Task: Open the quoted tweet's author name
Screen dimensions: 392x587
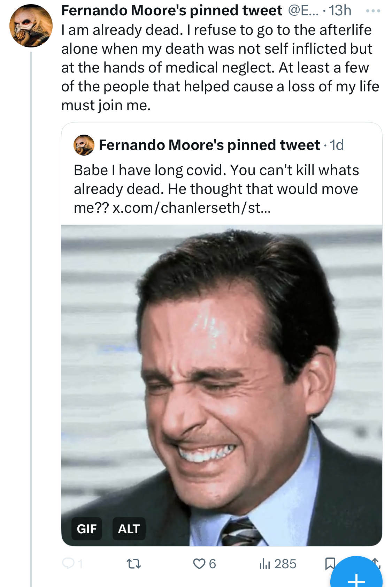Action: 209,145
